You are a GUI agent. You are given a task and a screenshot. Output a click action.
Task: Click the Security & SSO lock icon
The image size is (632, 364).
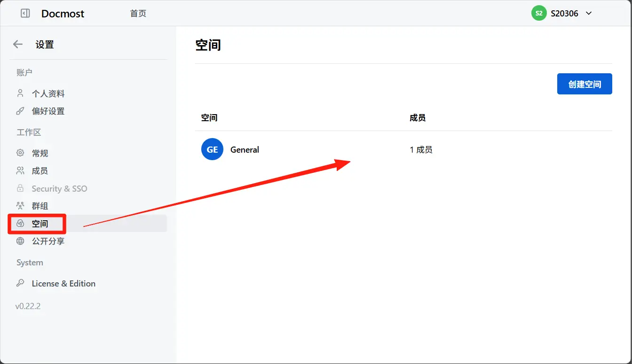[20, 188]
